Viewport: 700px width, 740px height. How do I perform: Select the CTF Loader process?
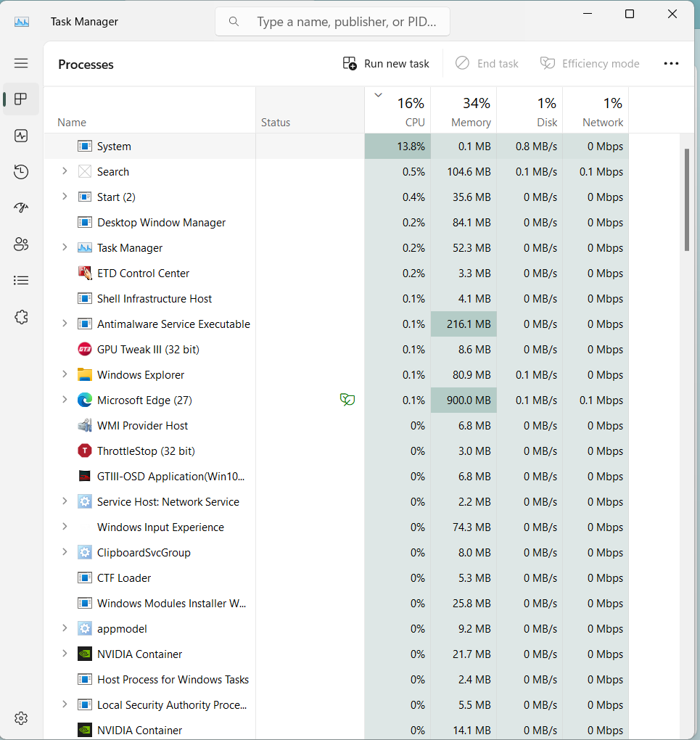click(336, 578)
